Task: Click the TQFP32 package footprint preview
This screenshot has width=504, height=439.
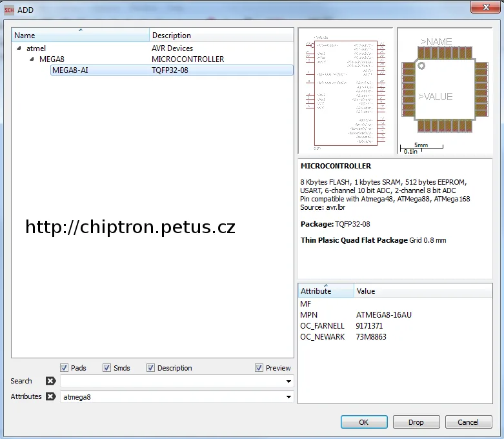Action: pyautogui.click(x=445, y=91)
